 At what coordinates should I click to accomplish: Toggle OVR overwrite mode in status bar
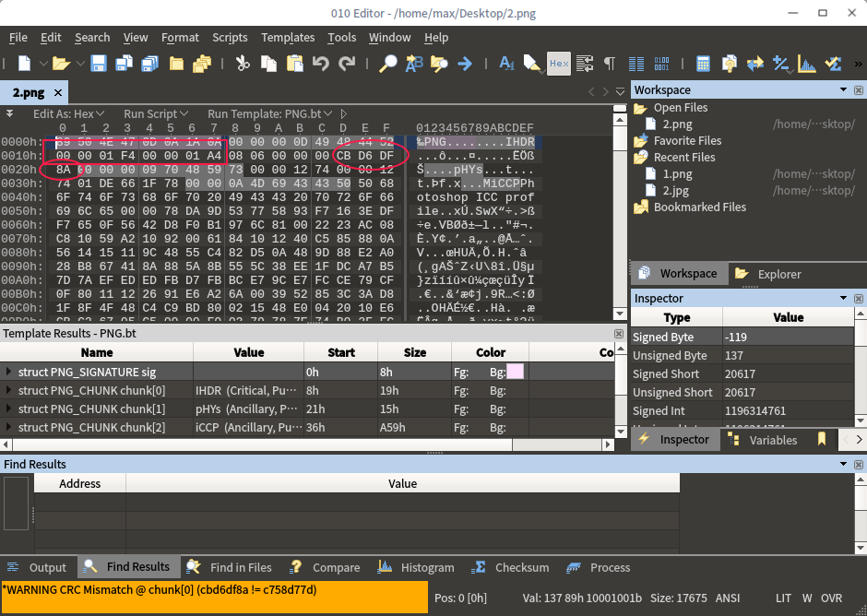(x=831, y=597)
